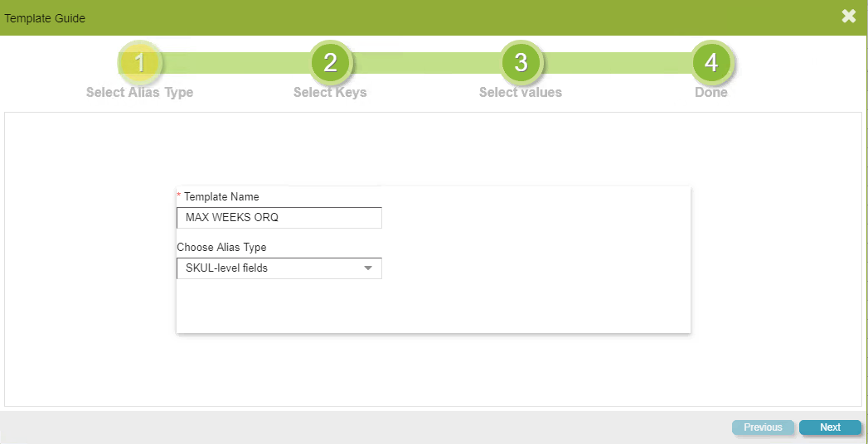This screenshot has width=868, height=444.
Task: Close the Template Guide dialog
Action: pyautogui.click(x=849, y=17)
